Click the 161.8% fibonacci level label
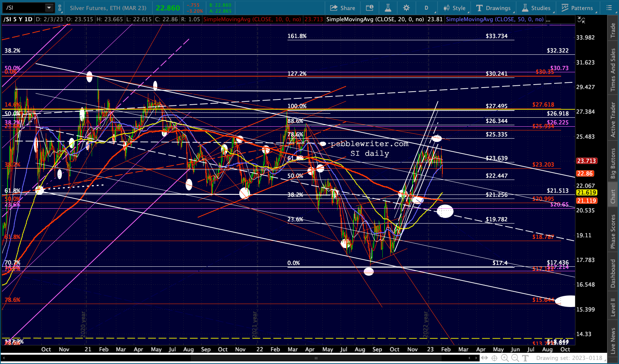619x364 pixels. [297, 36]
